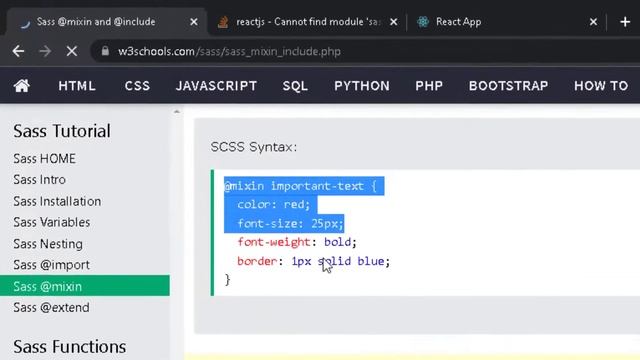The width and height of the screenshot is (640, 360).
Task: Open the JAVASCRIPT tutorial menu item
Action: click(x=216, y=86)
